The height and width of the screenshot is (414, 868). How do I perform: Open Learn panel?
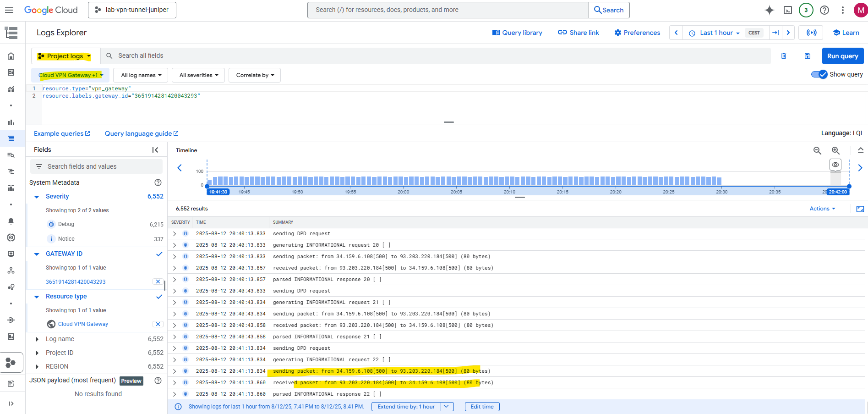pyautogui.click(x=846, y=33)
